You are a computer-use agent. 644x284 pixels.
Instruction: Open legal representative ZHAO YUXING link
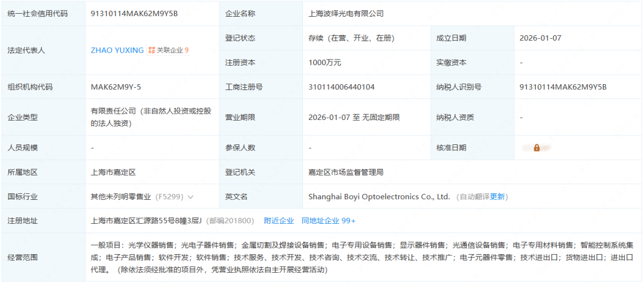coord(117,50)
